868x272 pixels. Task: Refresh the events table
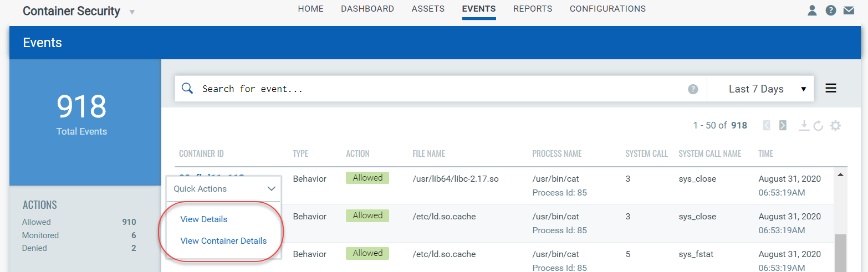[x=818, y=126]
